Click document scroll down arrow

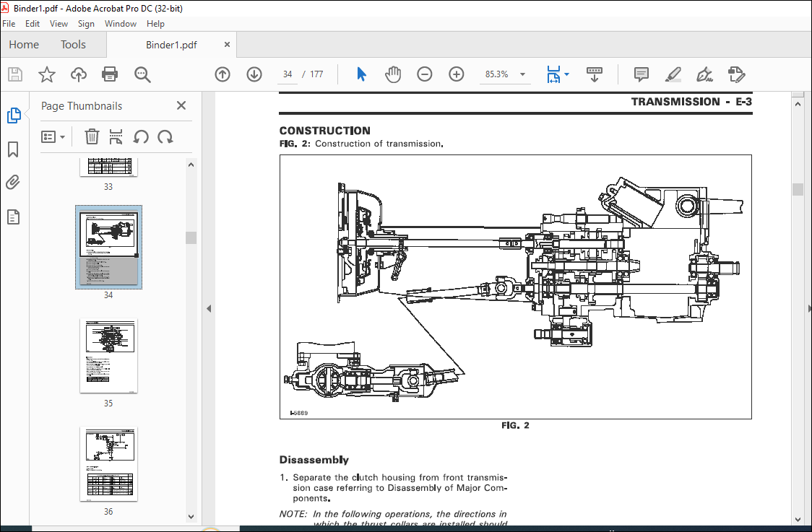(x=798, y=520)
